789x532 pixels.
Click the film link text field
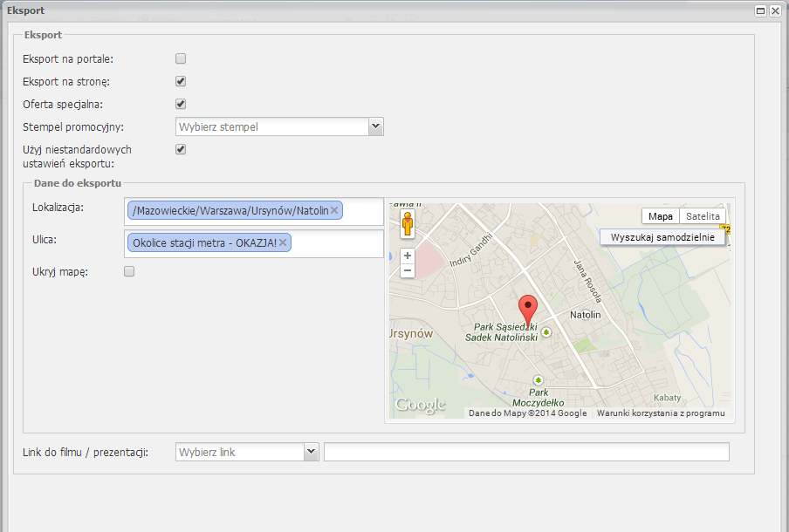point(526,452)
